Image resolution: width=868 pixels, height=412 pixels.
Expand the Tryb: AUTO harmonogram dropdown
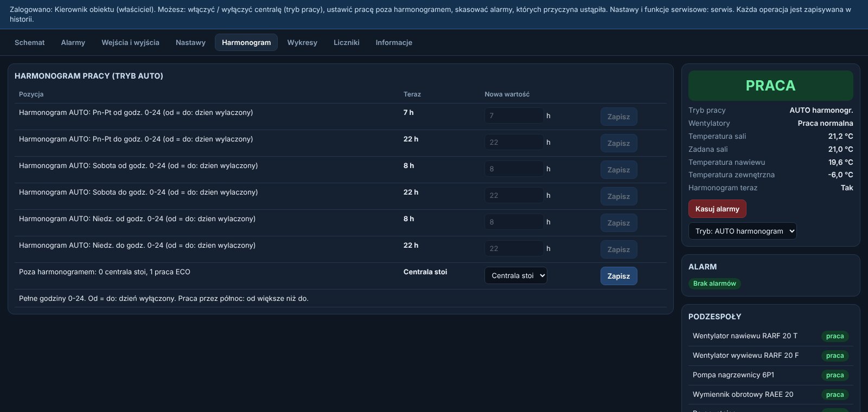[x=742, y=231]
